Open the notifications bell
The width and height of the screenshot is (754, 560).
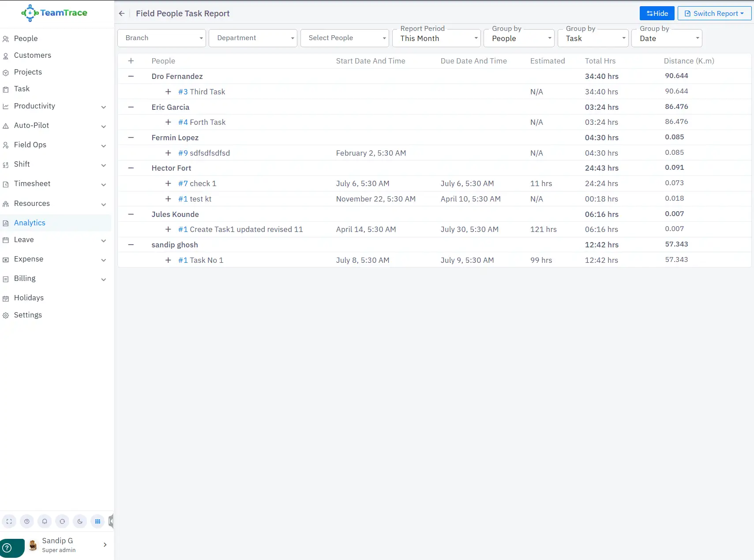tap(45, 521)
